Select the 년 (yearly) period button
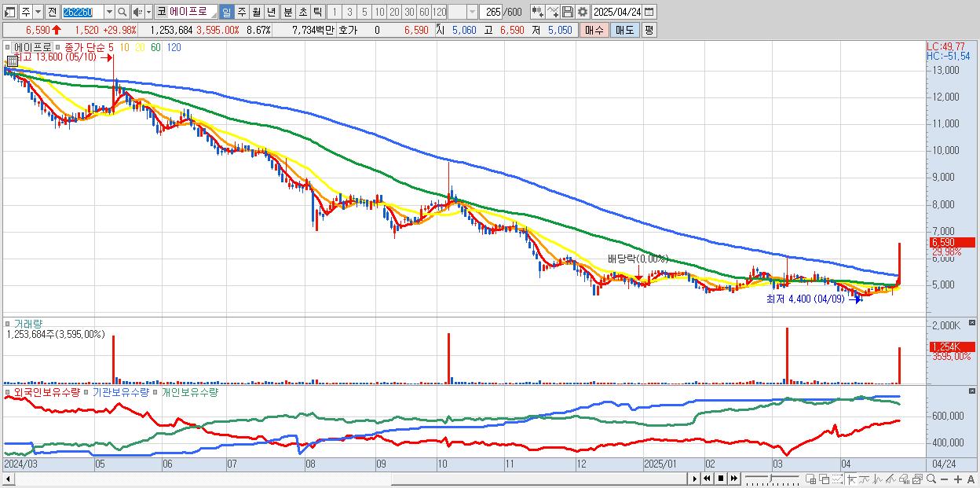 point(271,12)
